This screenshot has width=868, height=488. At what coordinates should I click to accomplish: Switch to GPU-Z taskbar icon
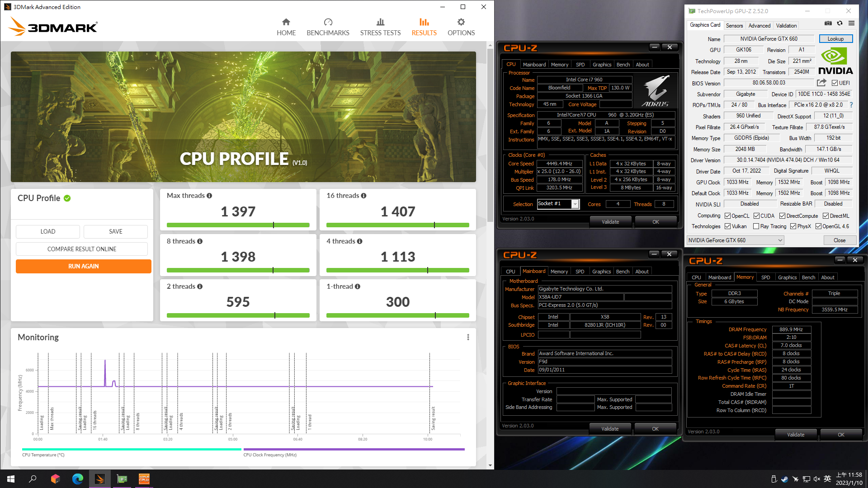pos(122,479)
